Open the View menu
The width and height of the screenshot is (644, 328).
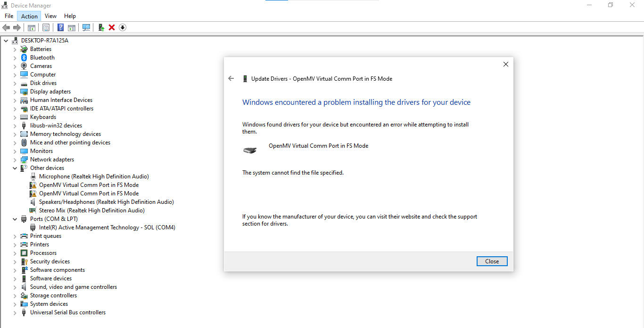pos(50,16)
